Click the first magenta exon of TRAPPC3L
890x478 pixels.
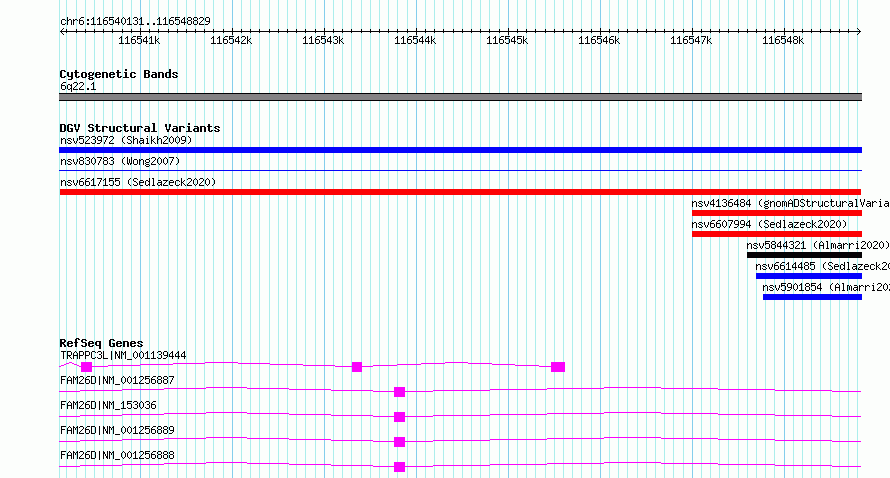[x=86, y=367]
